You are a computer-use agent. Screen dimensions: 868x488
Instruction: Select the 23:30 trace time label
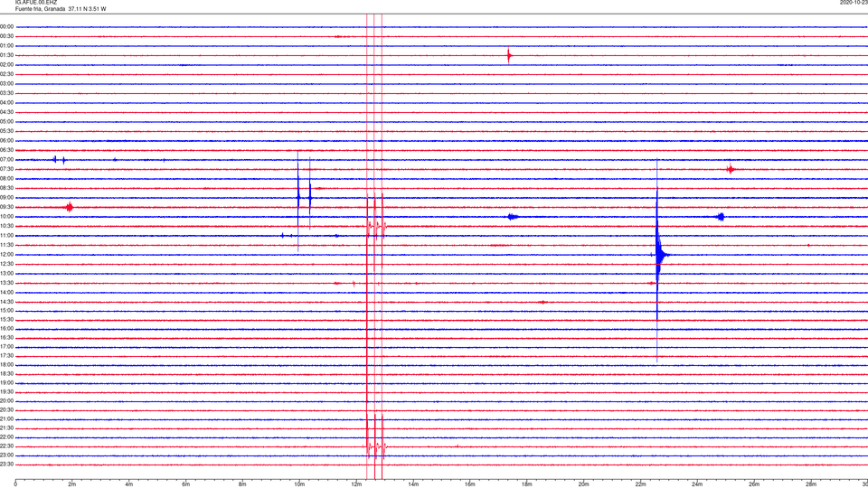click(6, 465)
